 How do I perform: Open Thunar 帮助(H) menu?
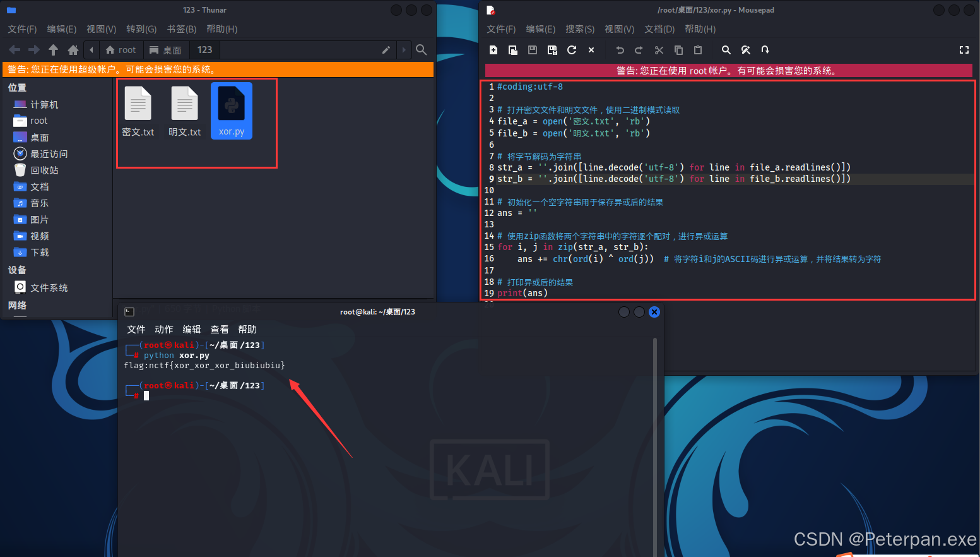(x=222, y=29)
